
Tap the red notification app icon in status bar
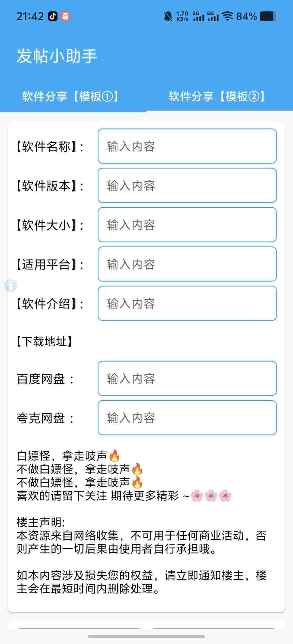[x=65, y=17]
